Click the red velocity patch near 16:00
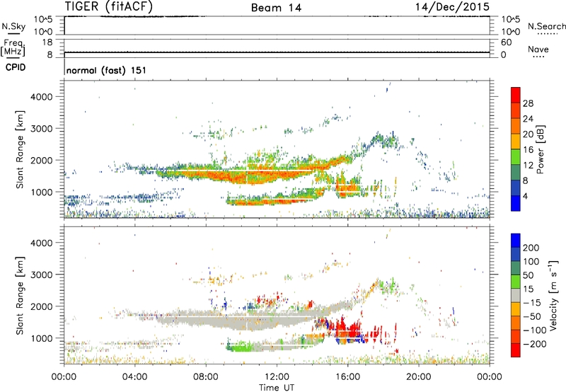The width and height of the screenshot is (566, 392). (x=348, y=328)
